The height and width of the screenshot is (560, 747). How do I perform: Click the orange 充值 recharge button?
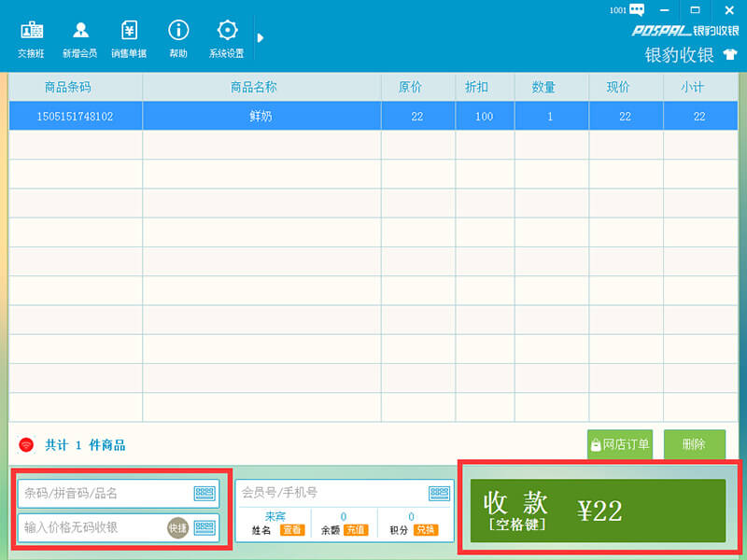point(355,530)
